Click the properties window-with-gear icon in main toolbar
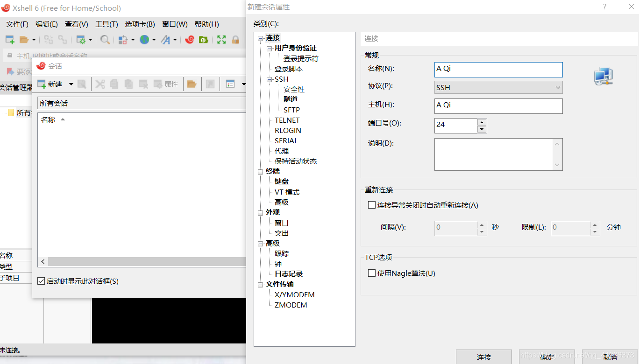639x364 pixels. pyautogui.click(x=81, y=40)
